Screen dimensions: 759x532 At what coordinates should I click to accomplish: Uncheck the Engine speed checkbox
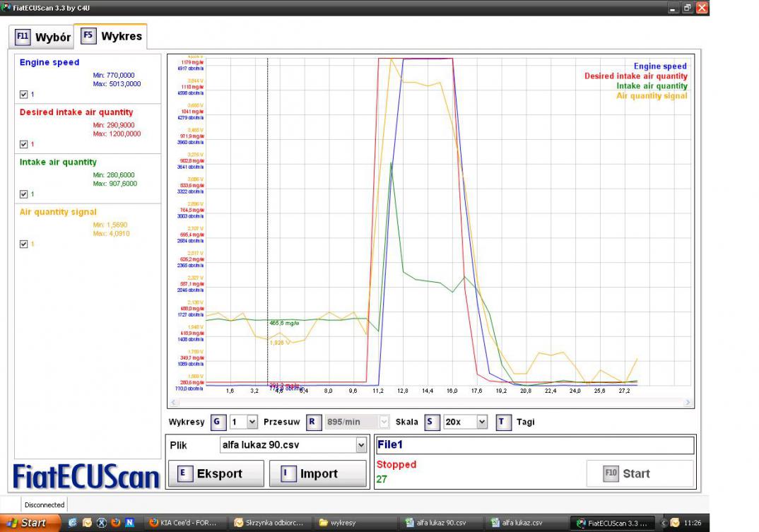pos(24,94)
